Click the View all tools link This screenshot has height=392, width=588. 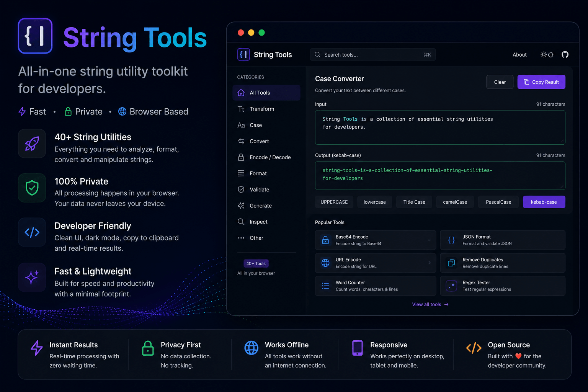(x=430, y=305)
